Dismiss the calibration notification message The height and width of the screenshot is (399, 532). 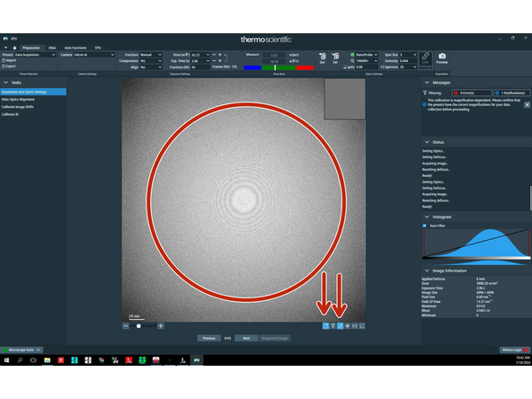(527, 105)
